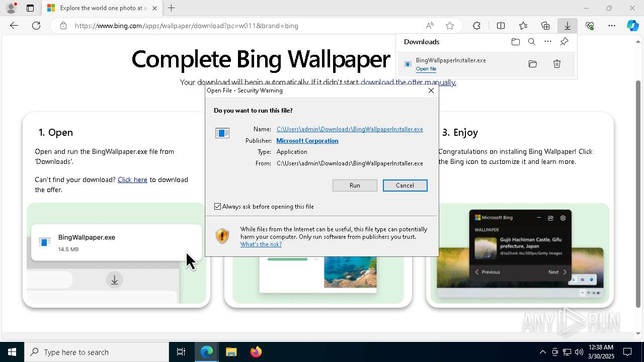Delete BingWallpaperInstaller.exe download entry
The image size is (644, 362).
[557, 64]
